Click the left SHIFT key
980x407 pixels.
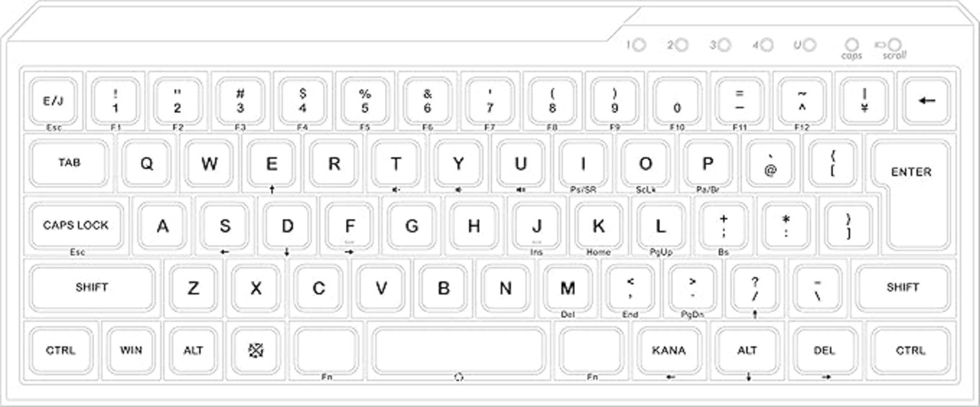92,288
